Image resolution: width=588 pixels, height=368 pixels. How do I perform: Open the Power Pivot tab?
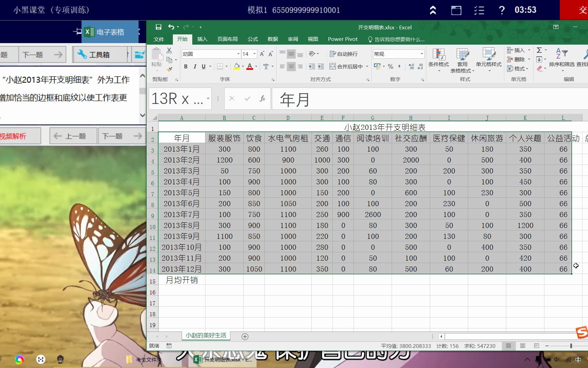pos(342,39)
